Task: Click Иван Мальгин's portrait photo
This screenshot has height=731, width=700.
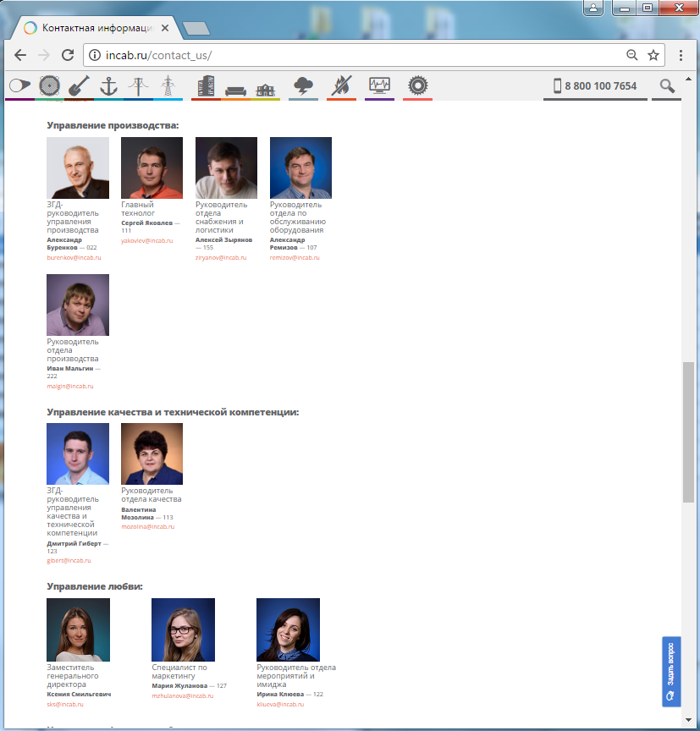Action: tap(78, 305)
